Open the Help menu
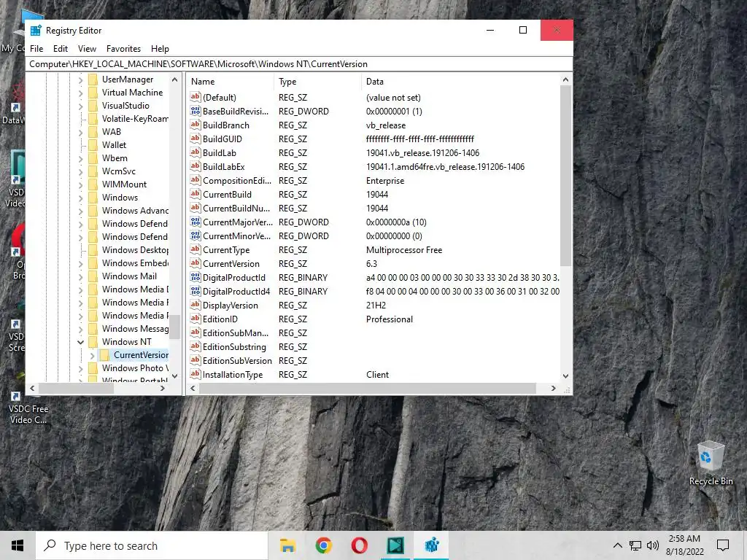Viewport: 747px width, 560px height. click(x=160, y=49)
